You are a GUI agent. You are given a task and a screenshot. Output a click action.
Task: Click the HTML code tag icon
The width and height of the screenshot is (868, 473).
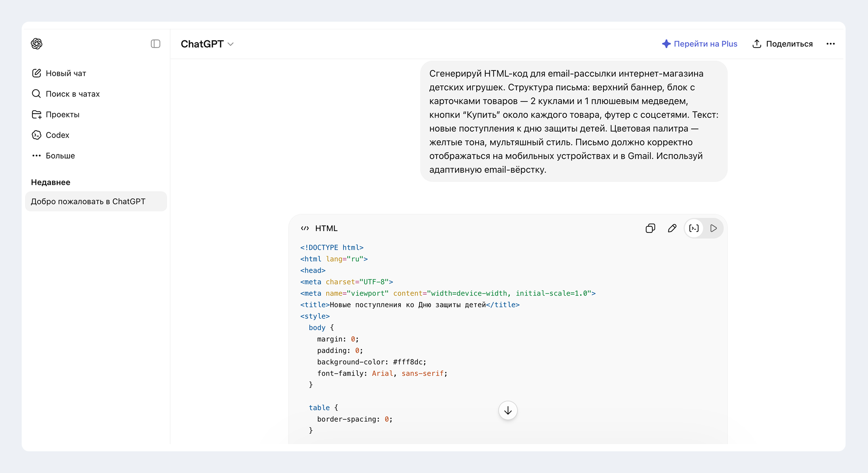pos(305,228)
